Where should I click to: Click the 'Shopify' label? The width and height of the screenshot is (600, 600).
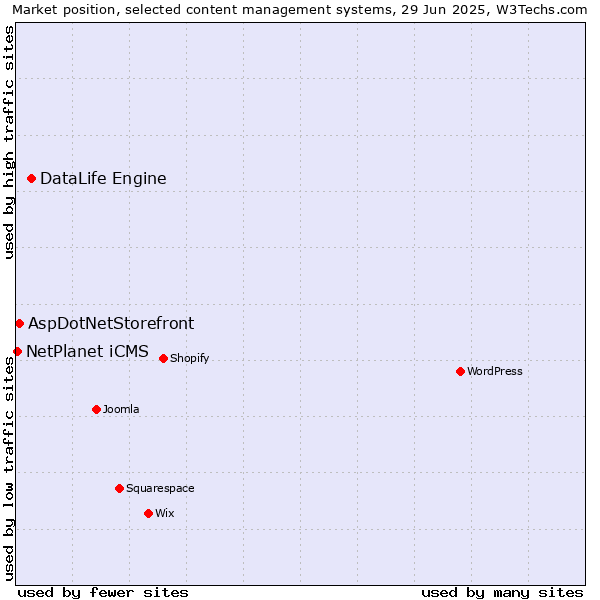pyautogui.click(x=189, y=359)
